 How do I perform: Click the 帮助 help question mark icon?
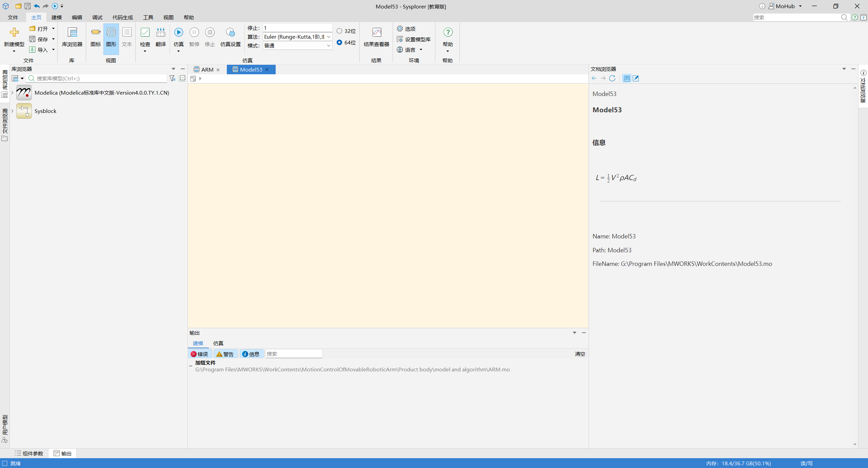click(x=448, y=32)
